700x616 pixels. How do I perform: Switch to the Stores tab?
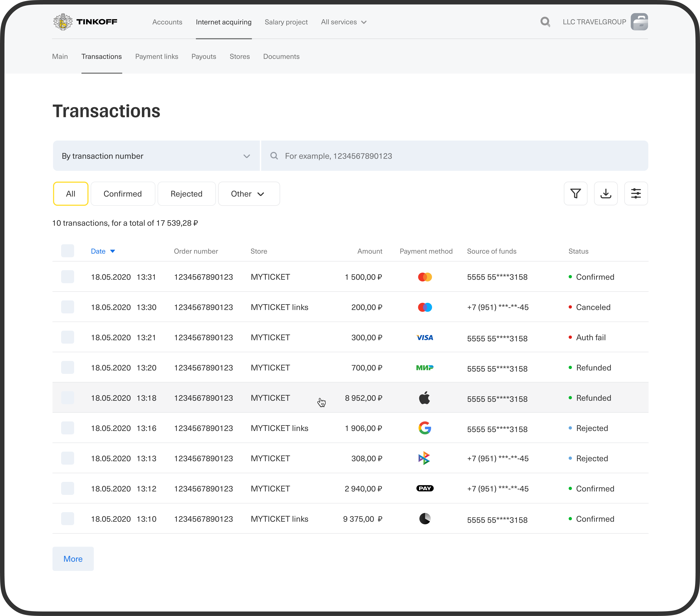pos(240,56)
